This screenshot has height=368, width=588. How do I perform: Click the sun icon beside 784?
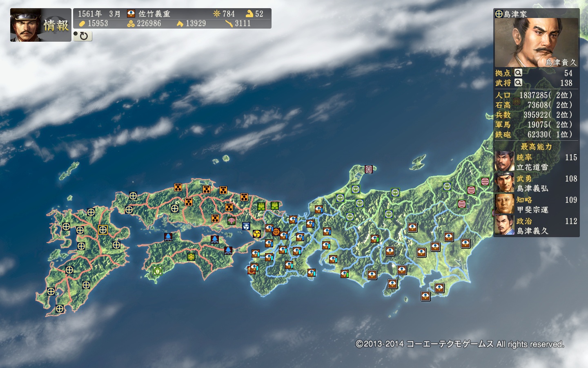tap(216, 14)
